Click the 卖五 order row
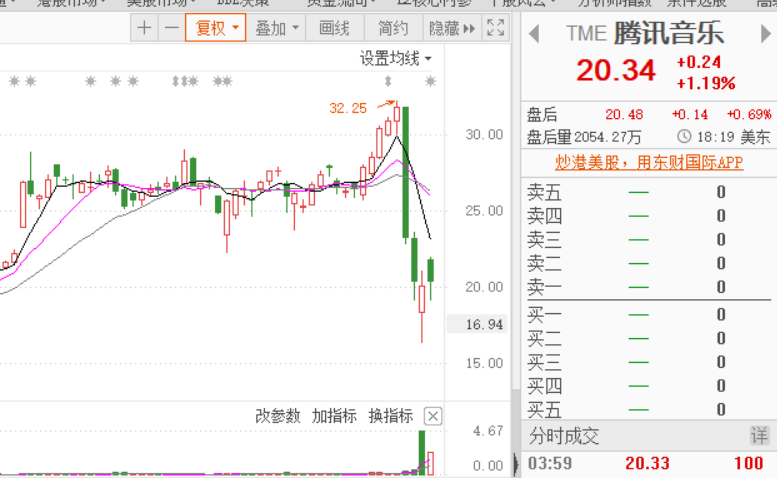The height and width of the screenshot is (478, 777). pyautogui.click(x=649, y=192)
